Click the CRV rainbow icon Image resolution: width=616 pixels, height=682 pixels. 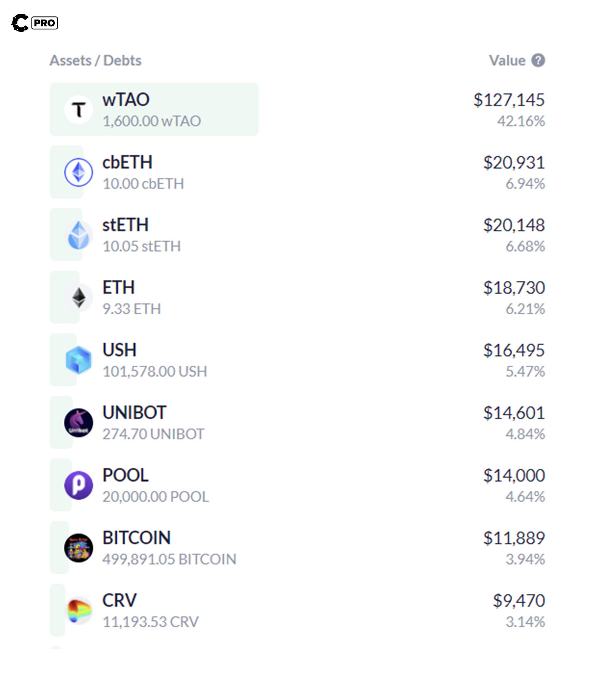tap(79, 610)
